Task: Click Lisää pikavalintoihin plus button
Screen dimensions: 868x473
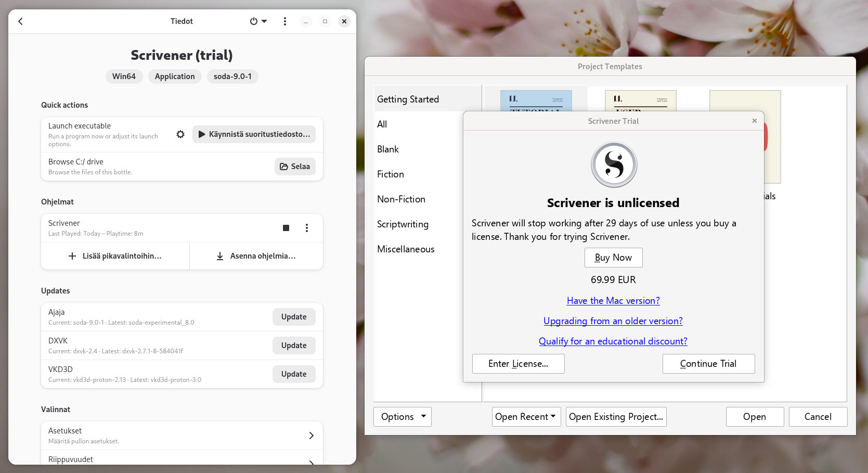Action: pyautogui.click(x=115, y=256)
